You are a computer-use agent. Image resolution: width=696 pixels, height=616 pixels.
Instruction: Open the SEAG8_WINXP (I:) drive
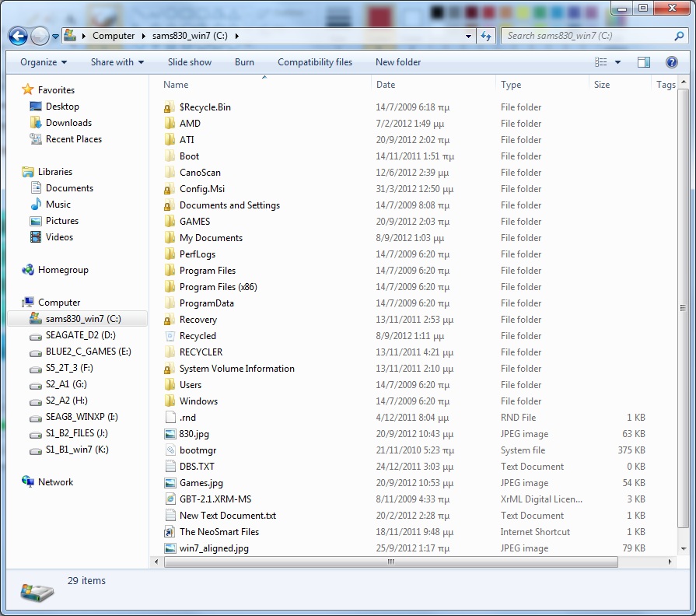(x=82, y=417)
